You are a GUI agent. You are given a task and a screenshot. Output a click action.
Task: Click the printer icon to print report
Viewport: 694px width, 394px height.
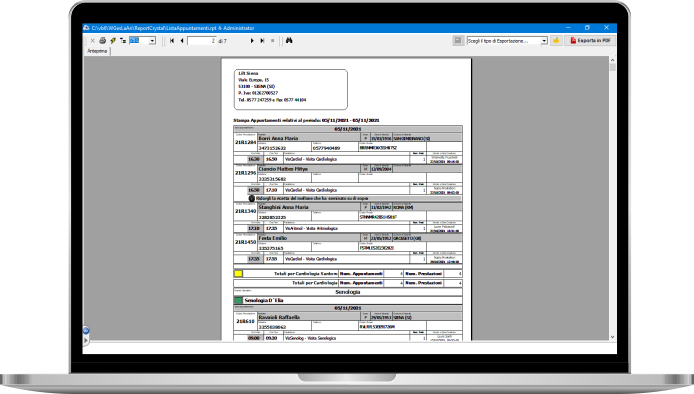103,40
